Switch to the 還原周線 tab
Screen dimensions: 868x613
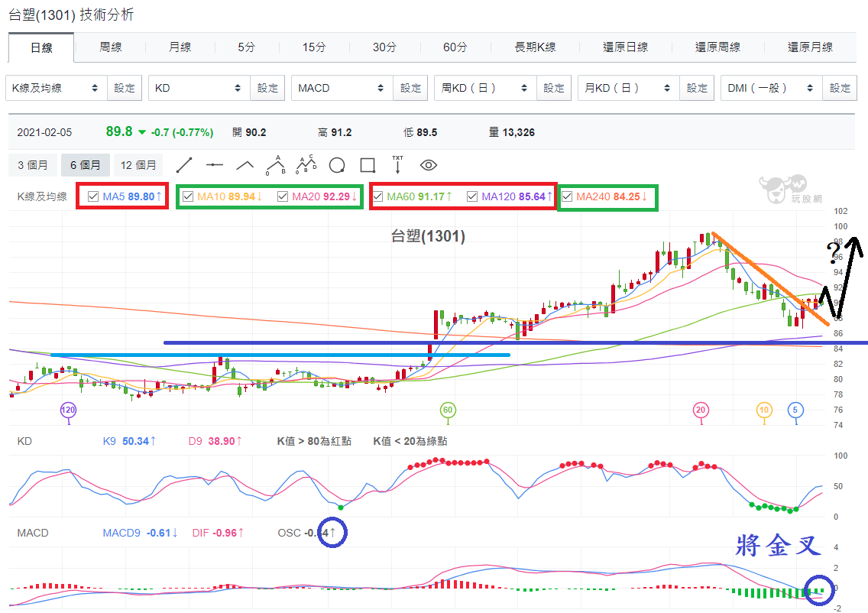[717, 47]
